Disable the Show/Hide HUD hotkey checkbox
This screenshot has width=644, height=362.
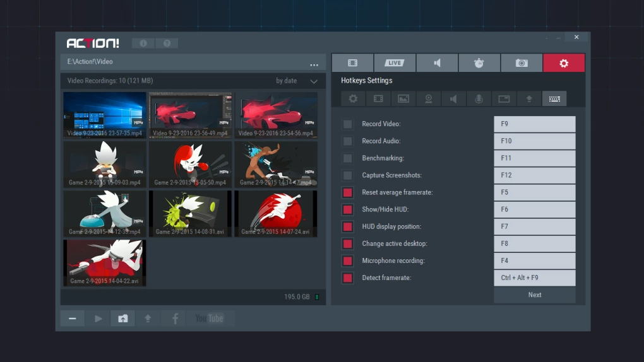(x=347, y=209)
